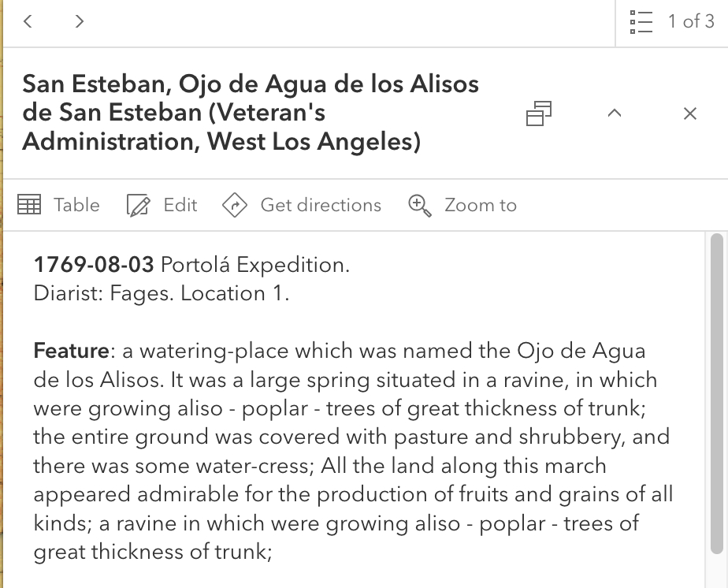This screenshot has height=588, width=728.
Task: Advance to the next feature arrow
Action: tap(79, 21)
